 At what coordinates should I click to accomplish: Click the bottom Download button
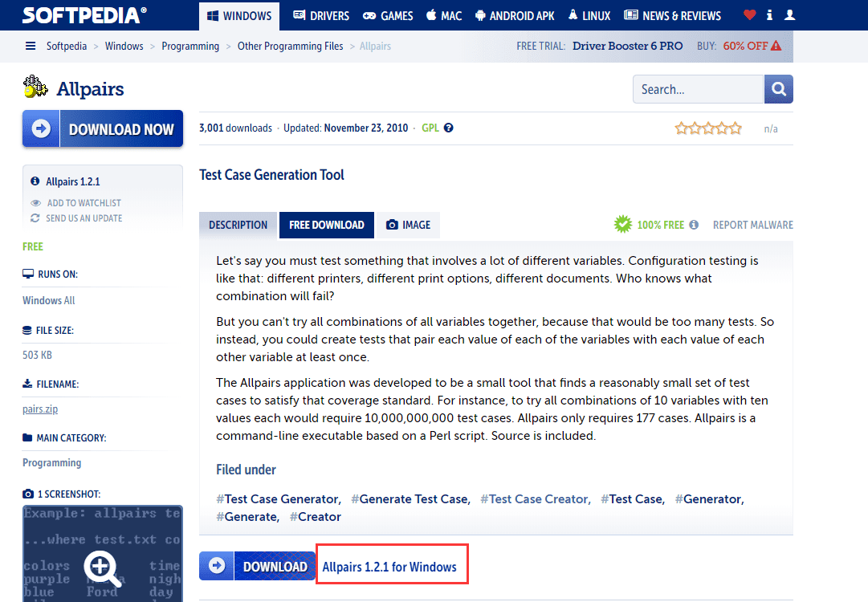(x=258, y=566)
